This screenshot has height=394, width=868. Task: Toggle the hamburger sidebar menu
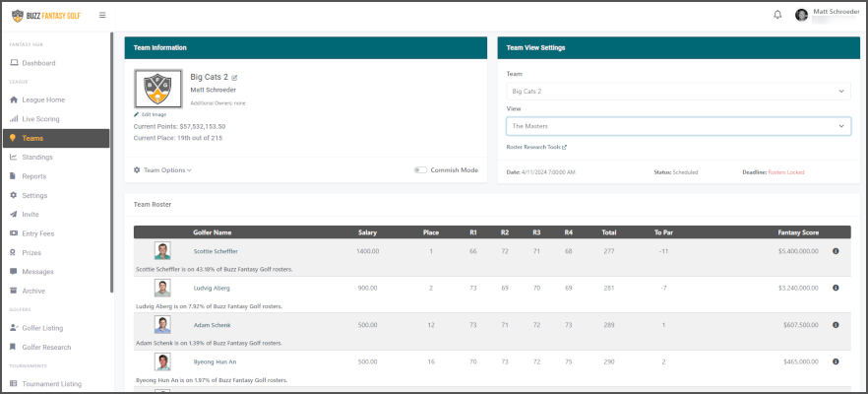[x=102, y=16]
